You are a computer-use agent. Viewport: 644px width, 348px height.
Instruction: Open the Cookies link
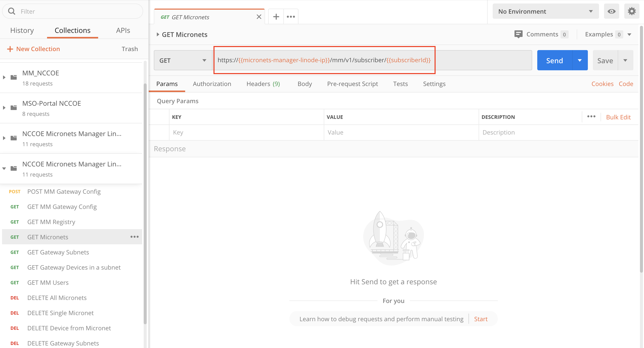tap(602, 84)
